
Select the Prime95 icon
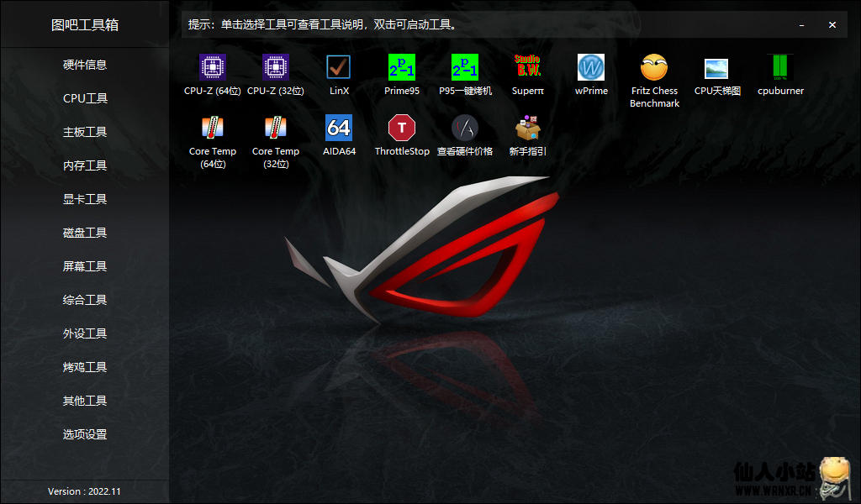click(402, 67)
